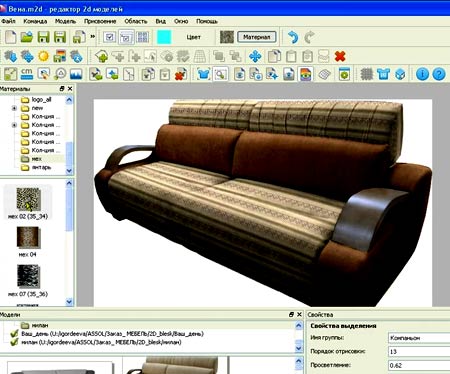Viewport: 450px width, 374px height.
Task: Select the logo_all folder
Action: click(x=36, y=99)
